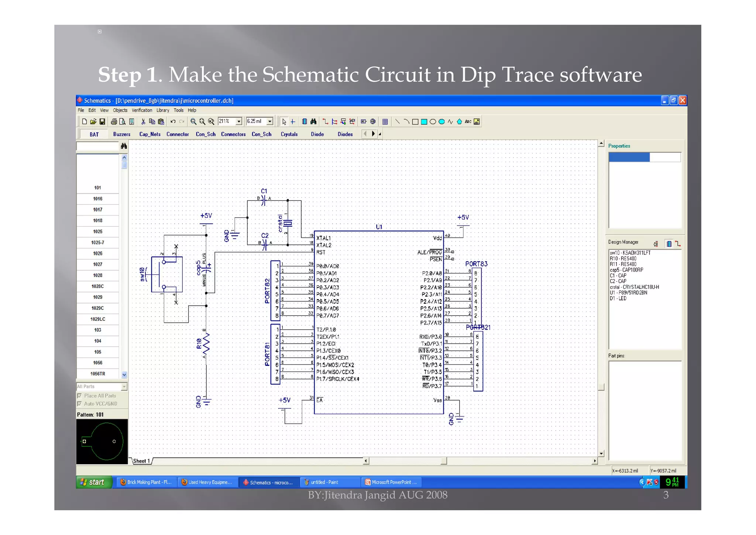This screenshot has width=756, height=535.
Task: Switch to the Buzzers library tab
Action: point(122,134)
